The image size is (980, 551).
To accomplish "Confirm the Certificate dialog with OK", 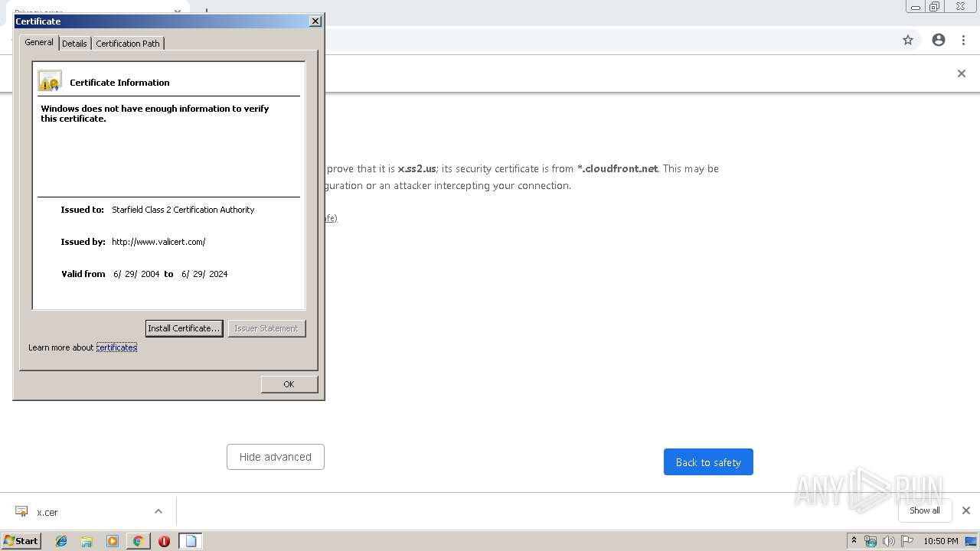I will coord(289,384).
